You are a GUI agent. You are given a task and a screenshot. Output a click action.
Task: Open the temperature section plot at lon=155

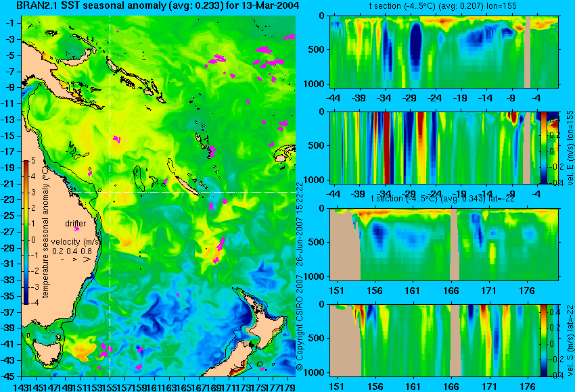coord(444,51)
